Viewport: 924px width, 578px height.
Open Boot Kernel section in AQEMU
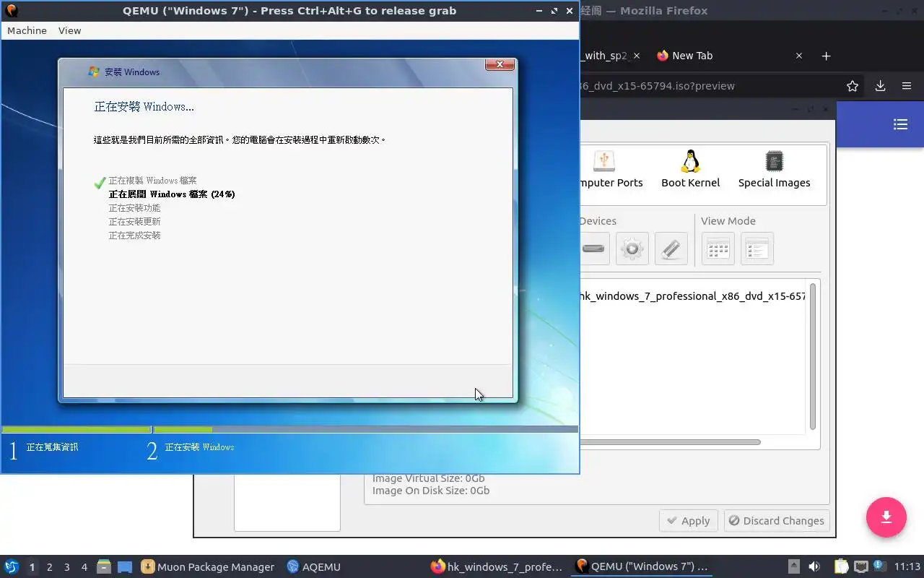coord(690,170)
